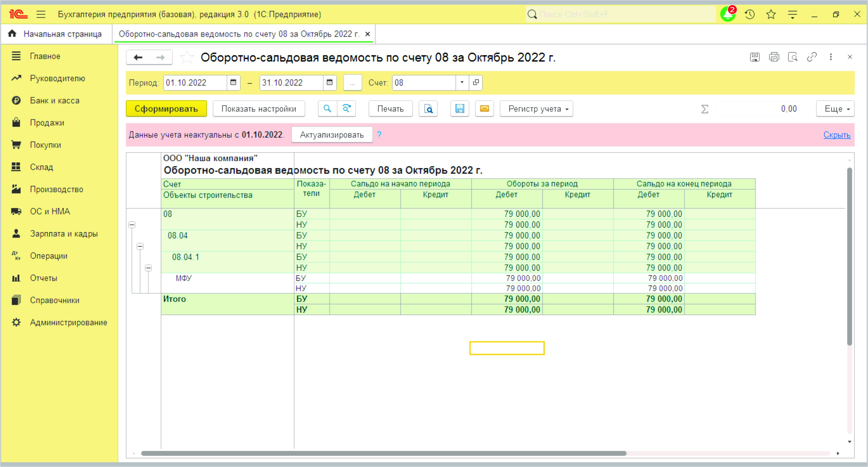Click the printer icon in header

[774, 57]
